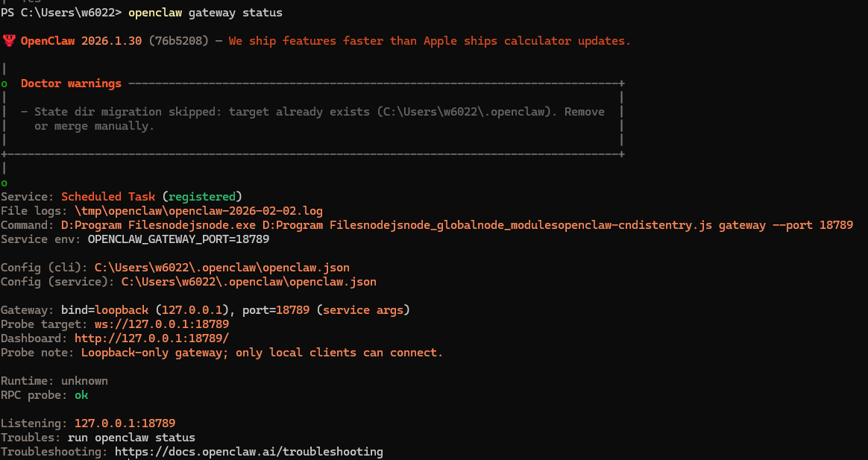Click the '--port 18789' command argument
Screen dimensions: 868x460
[x=813, y=225]
